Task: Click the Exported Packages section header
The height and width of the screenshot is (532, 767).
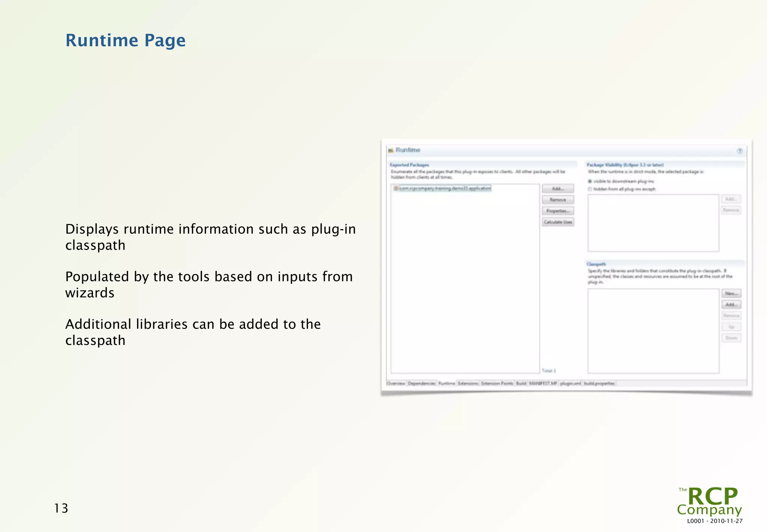Action: pos(409,165)
